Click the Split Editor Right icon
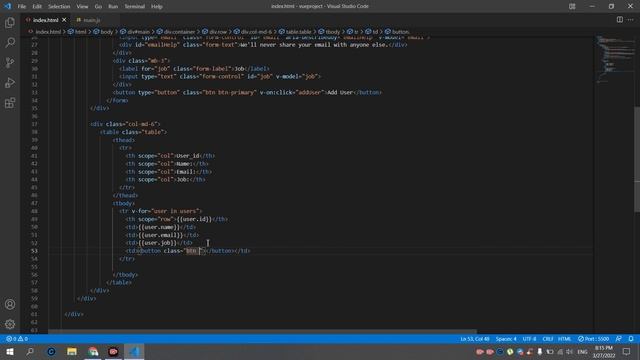The image size is (640, 360). tap(620, 20)
